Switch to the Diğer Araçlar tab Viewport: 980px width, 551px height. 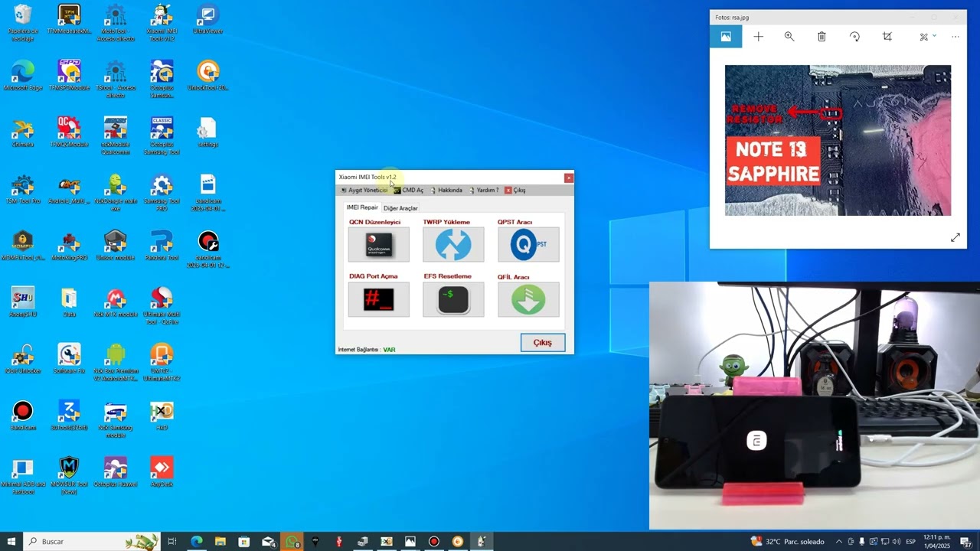click(x=400, y=208)
